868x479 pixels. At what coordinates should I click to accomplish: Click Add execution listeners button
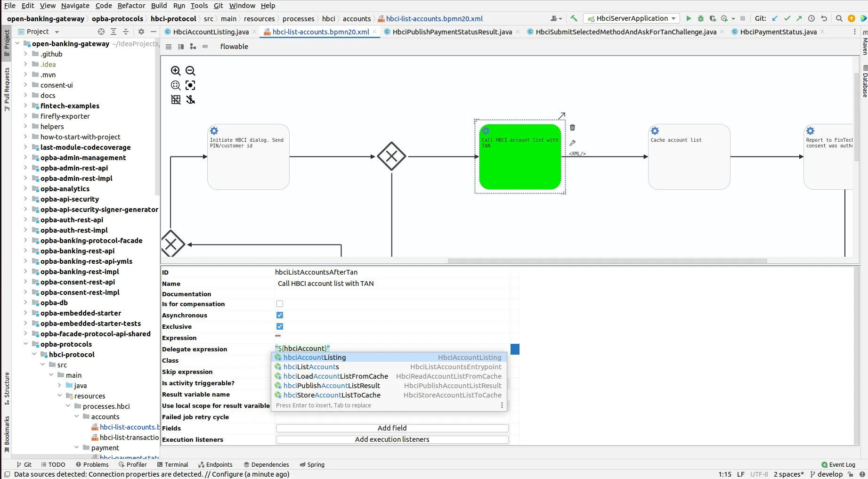coord(392,439)
